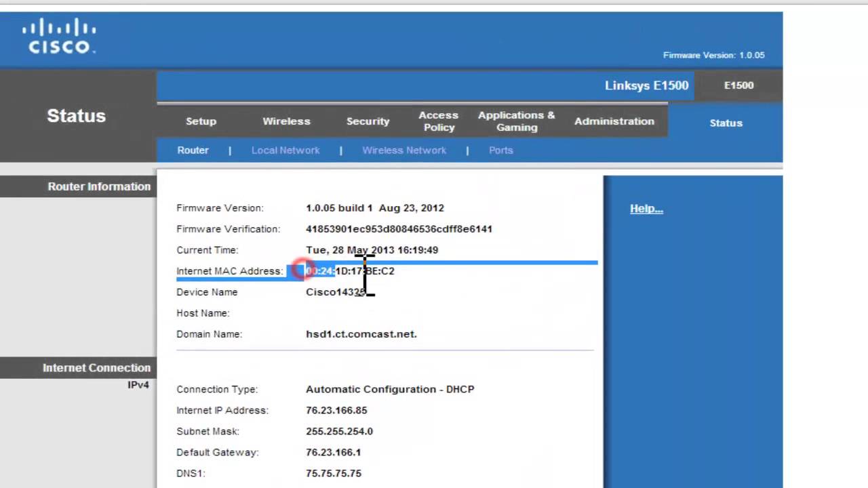Go to the Local Network sub-tab
This screenshot has height=488, width=868.
[x=285, y=150]
